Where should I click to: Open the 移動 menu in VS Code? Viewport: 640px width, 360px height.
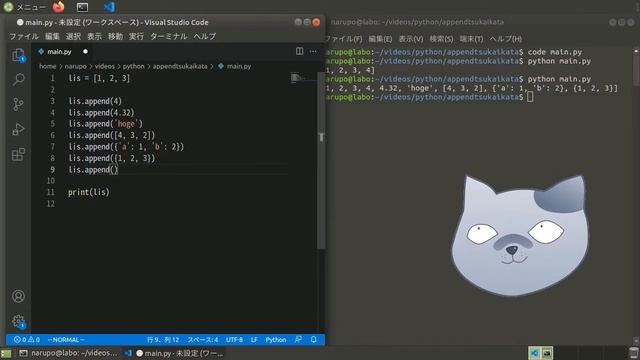click(x=116, y=36)
